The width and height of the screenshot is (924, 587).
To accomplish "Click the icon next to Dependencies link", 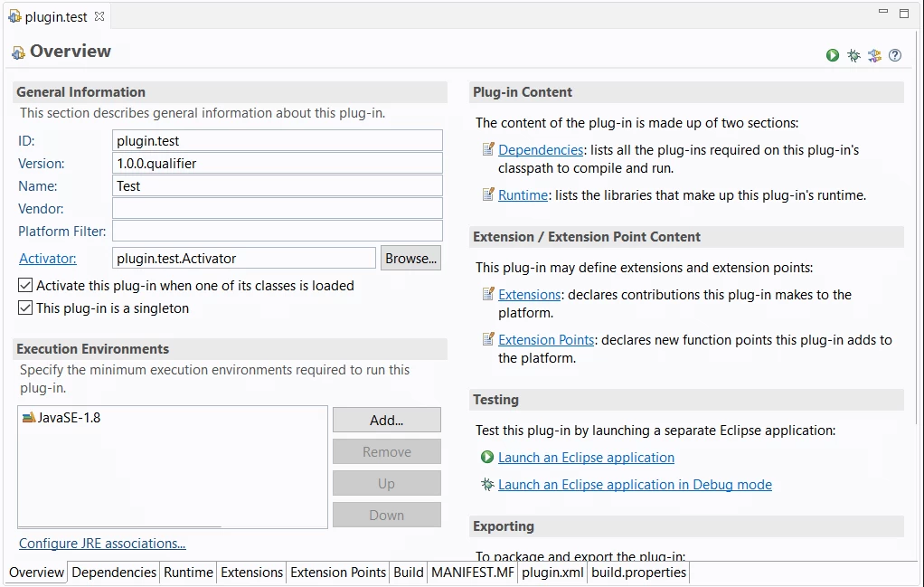I will pos(488,149).
